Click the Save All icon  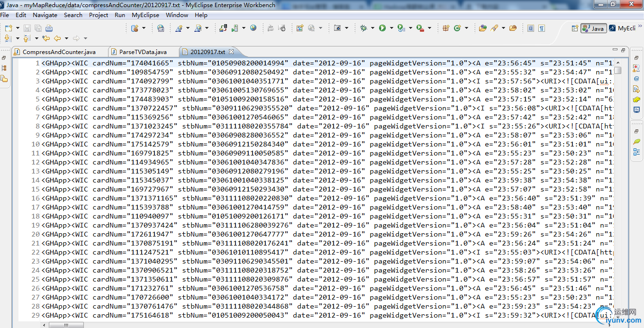tap(37, 28)
